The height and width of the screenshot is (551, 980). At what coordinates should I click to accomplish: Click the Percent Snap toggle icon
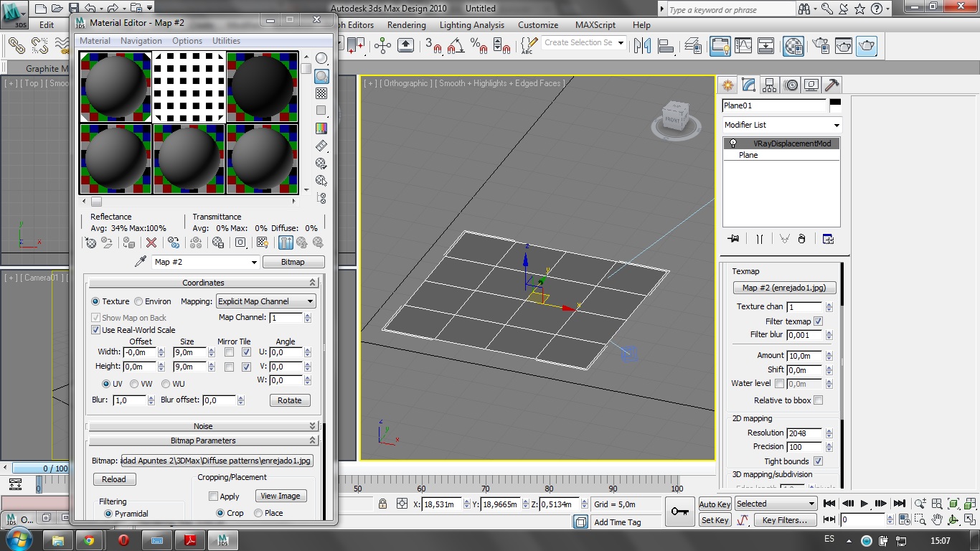pyautogui.click(x=479, y=46)
